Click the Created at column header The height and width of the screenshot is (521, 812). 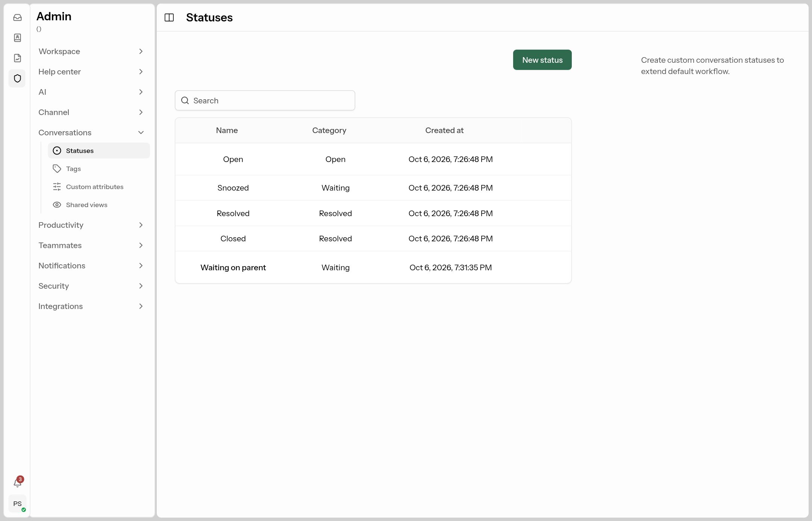444,130
